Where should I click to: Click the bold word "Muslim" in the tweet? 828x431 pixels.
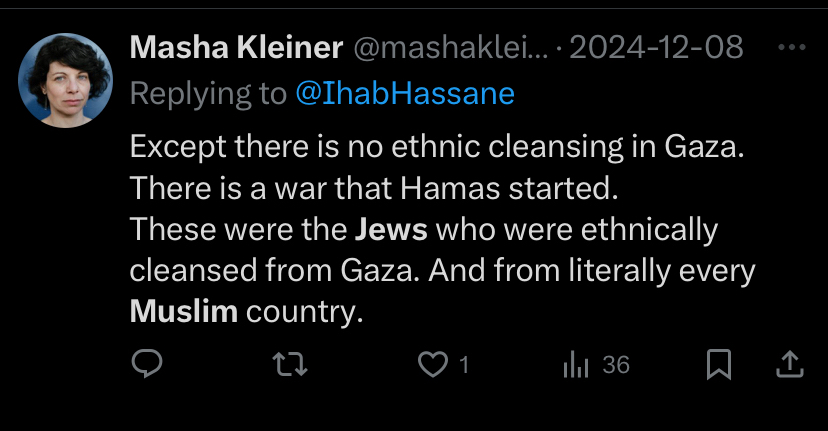pos(184,312)
